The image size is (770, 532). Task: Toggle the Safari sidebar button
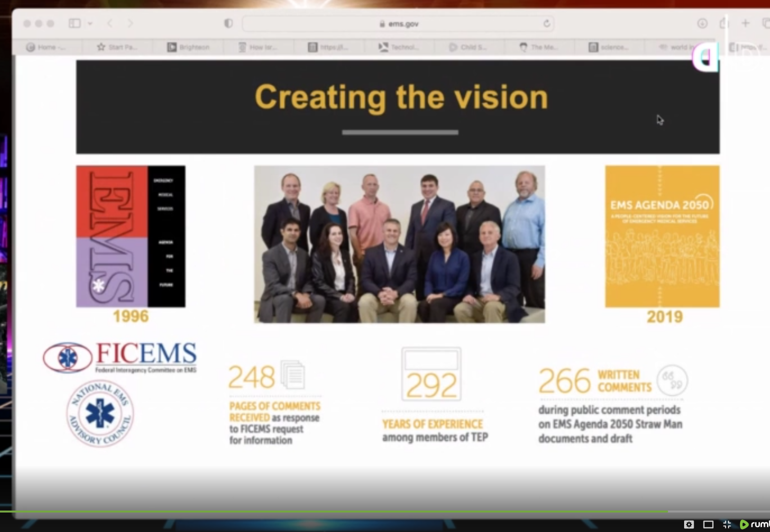tap(74, 23)
